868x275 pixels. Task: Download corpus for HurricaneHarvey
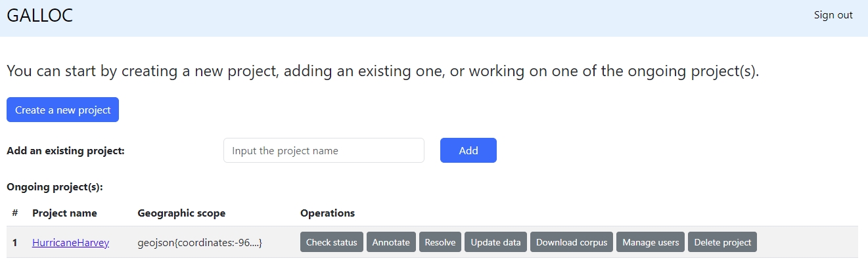[572, 242]
